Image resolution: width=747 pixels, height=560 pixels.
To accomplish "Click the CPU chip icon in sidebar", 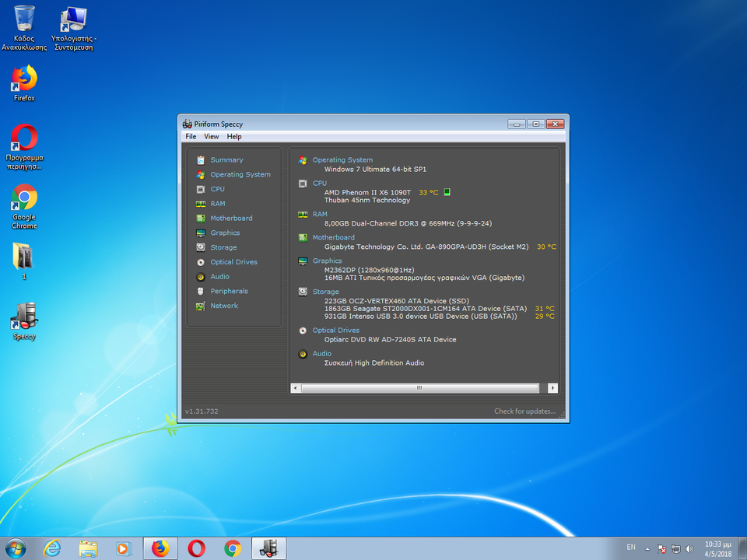I will (201, 189).
